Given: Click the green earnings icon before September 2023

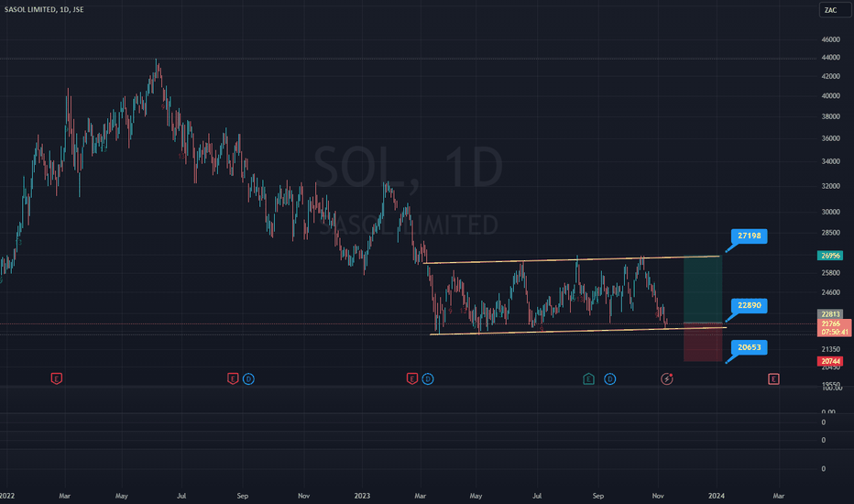Looking at the screenshot, I should 588,378.
